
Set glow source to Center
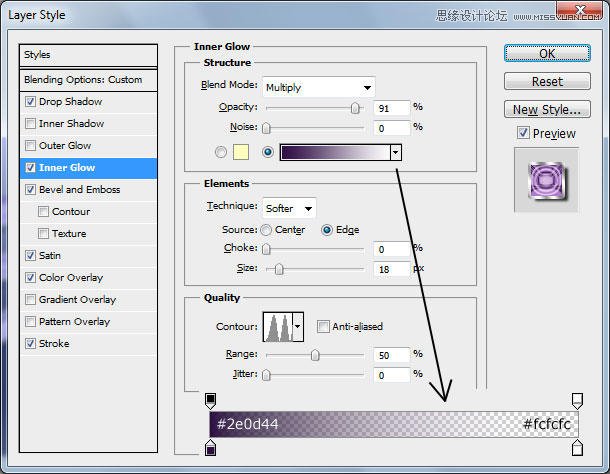(266, 230)
